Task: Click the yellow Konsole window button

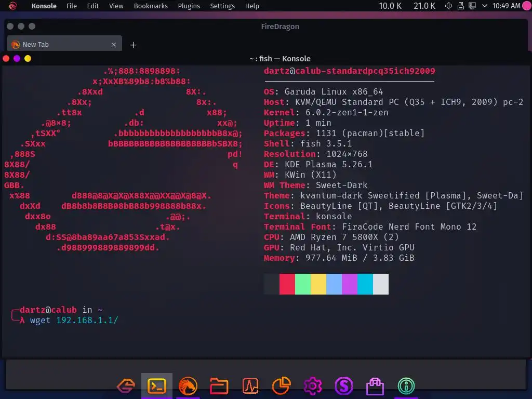Action: coord(28,58)
